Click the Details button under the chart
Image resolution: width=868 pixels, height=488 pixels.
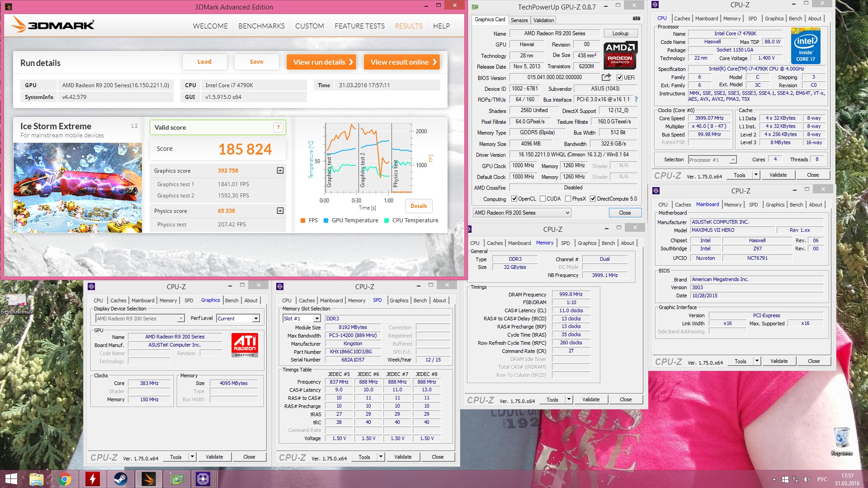[419, 206]
